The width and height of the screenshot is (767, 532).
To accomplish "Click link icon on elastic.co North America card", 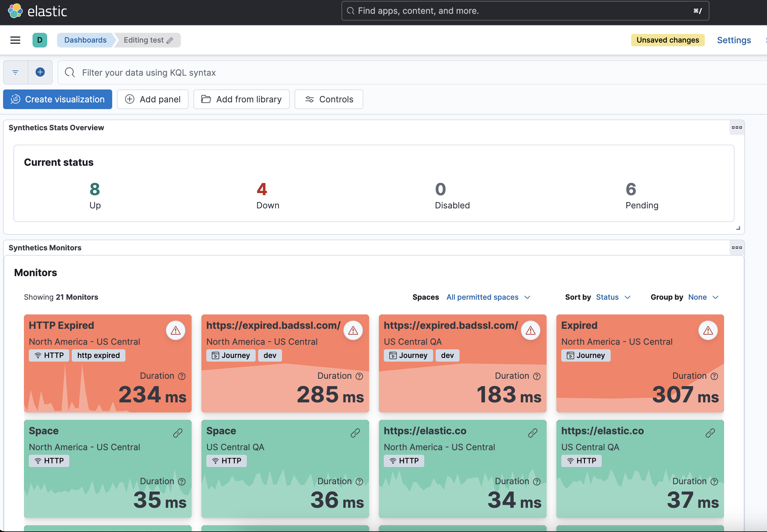I will (532, 433).
